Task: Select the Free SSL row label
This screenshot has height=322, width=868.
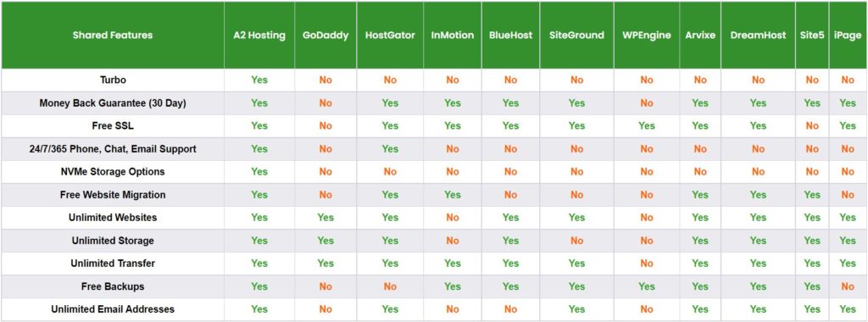Action: [x=113, y=126]
